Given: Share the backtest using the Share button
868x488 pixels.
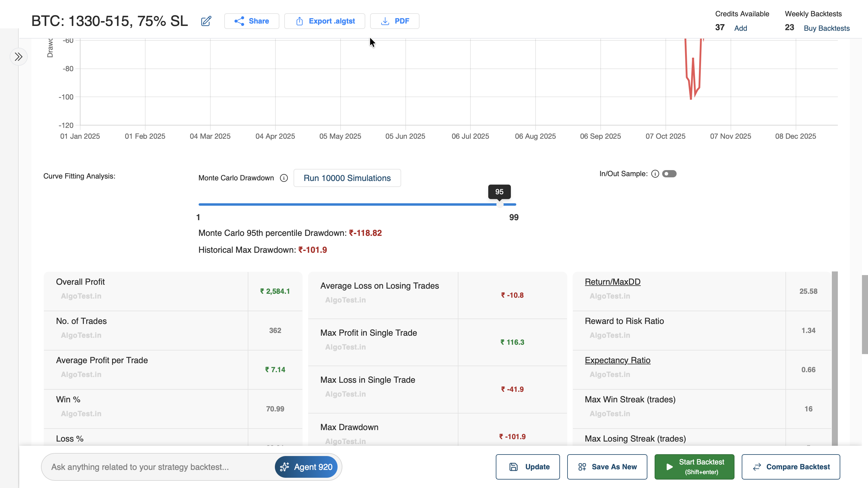Looking at the screenshot, I should click(251, 21).
